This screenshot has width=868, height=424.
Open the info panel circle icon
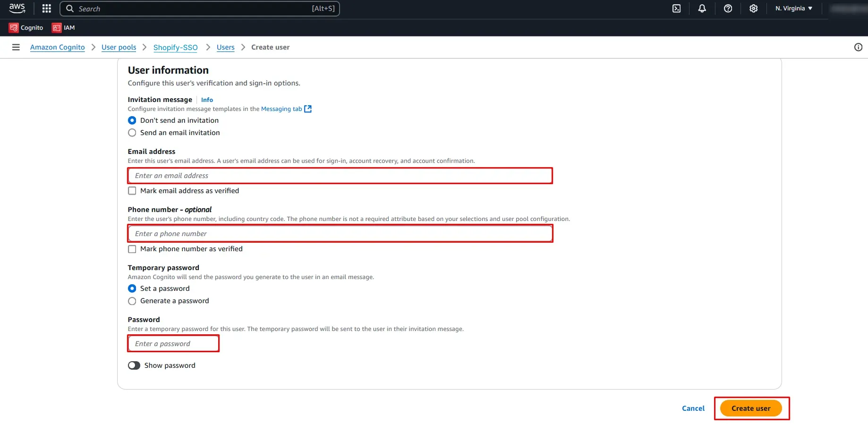pyautogui.click(x=858, y=47)
